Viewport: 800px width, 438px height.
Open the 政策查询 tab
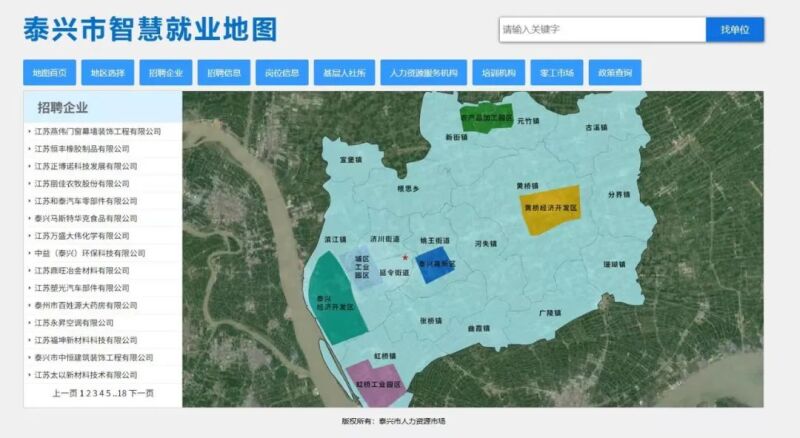click(615, 73)
